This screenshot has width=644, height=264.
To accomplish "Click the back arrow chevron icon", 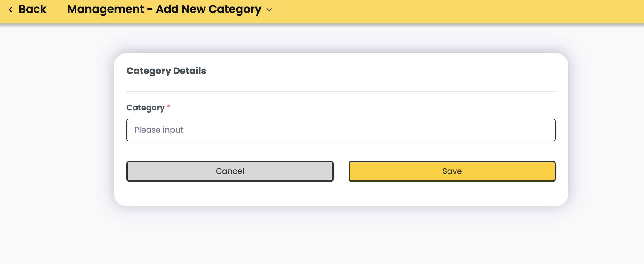I will click(x=10, y=10).
